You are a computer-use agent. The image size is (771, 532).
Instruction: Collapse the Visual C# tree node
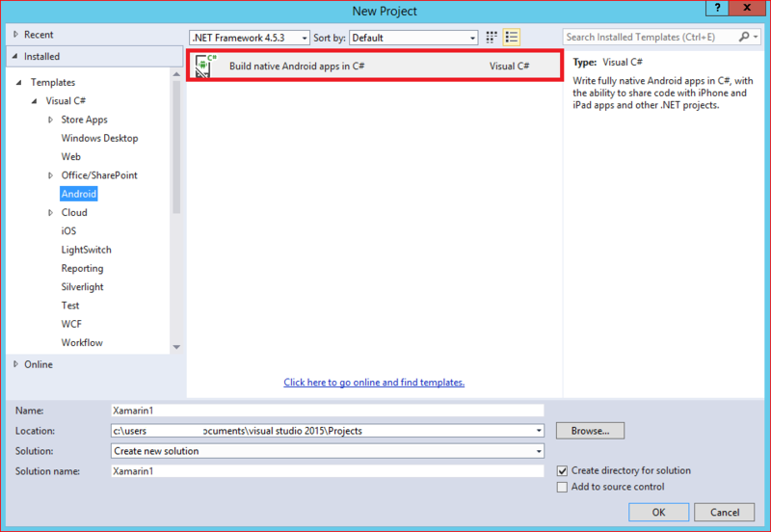(34, 101)
